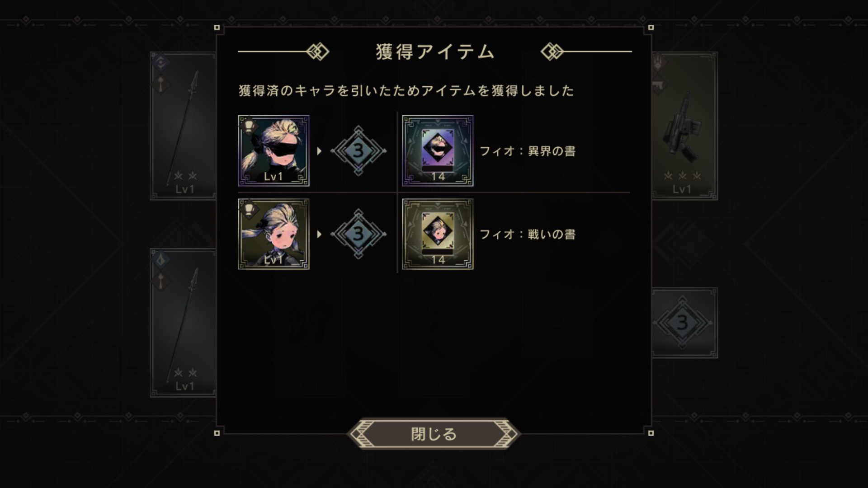Click the フィオ:異界の書 book item icon
The width and height of the screenshot is (868, 488).
[438, 151]
